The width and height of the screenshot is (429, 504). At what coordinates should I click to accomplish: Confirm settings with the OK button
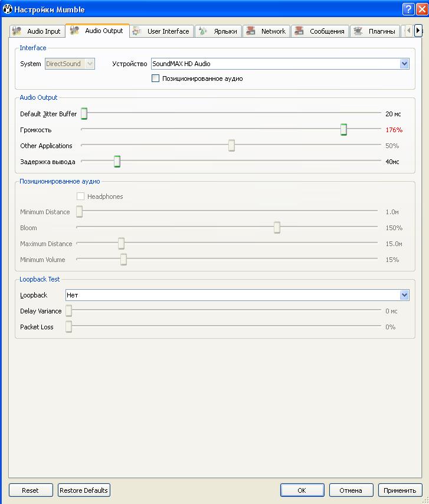[x=302, y=490]
